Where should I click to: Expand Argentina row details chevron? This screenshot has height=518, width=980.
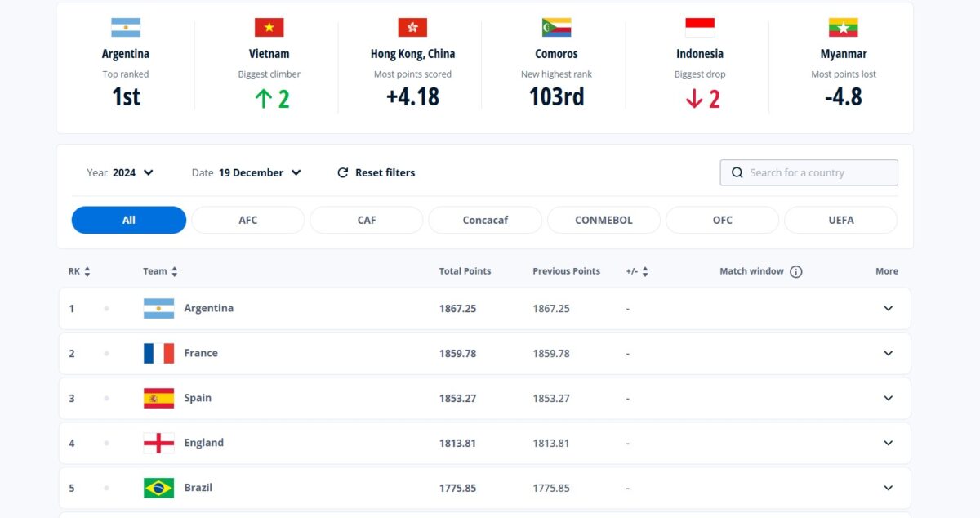(x=889, y=308)
